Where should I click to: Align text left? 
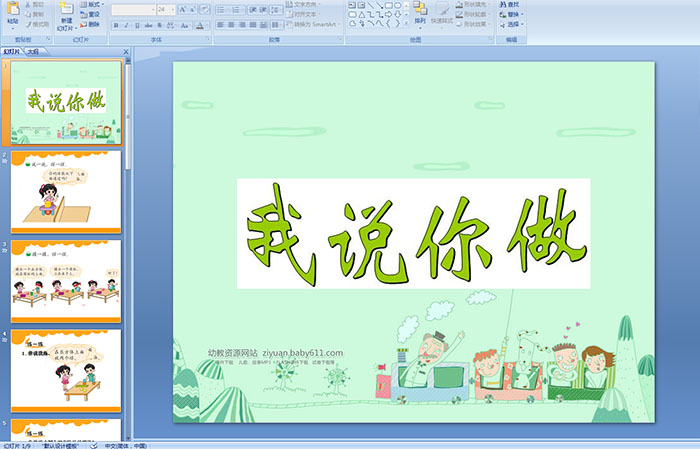(x=221, y=25)
